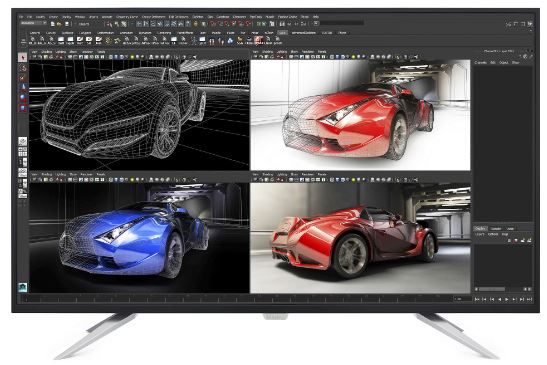Switch to the Rendering shelf tab

[164, 33]
